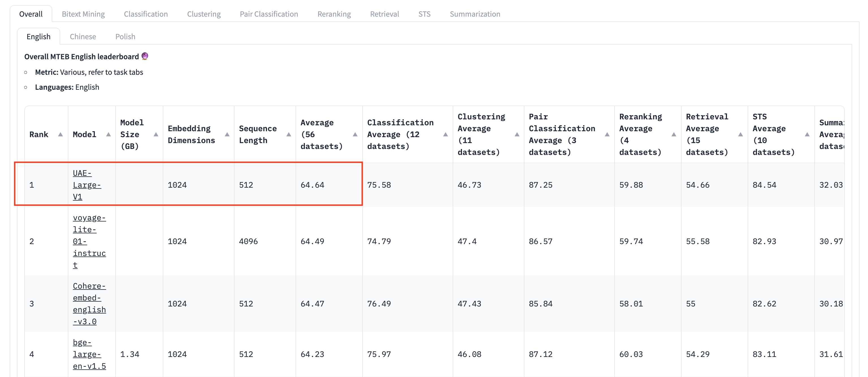Sort by Clustering Average arrow icon
Screen dimensions: 868x377
[x=517, y=135]
